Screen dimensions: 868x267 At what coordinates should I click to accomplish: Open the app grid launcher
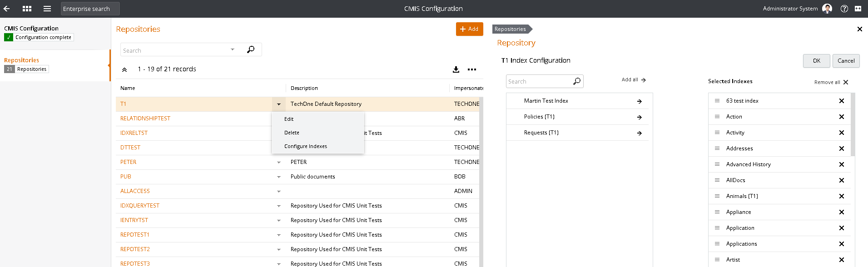(x=27, y=9)
